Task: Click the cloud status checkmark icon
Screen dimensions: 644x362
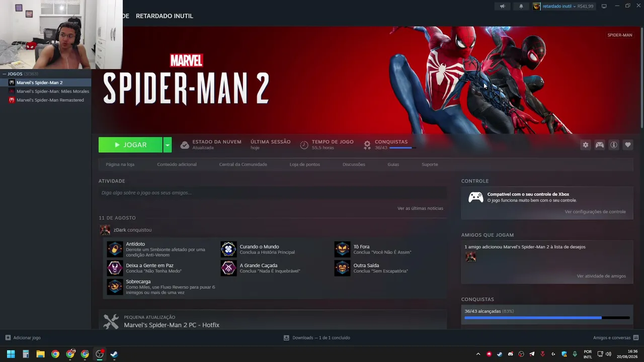Action: click(x=185, y=145)
